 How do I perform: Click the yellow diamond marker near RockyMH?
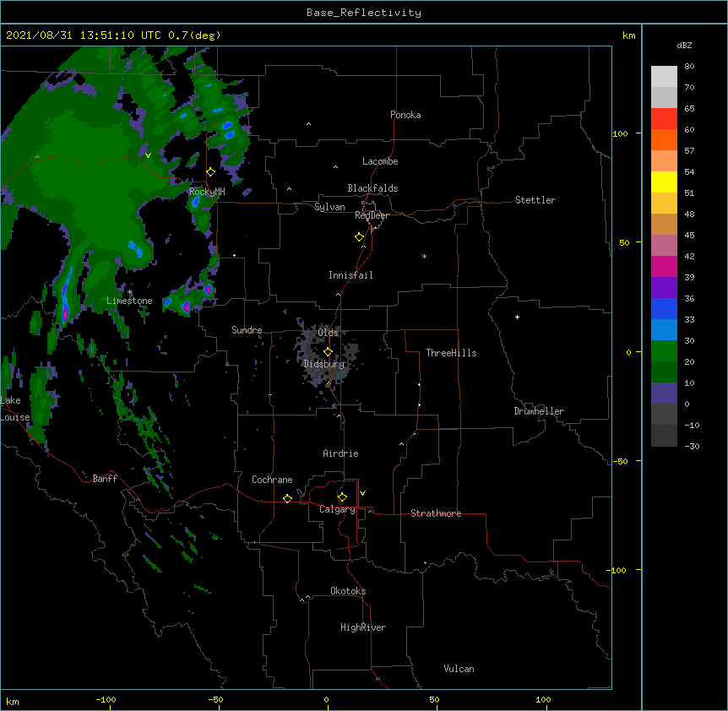(x=211, y=172)
